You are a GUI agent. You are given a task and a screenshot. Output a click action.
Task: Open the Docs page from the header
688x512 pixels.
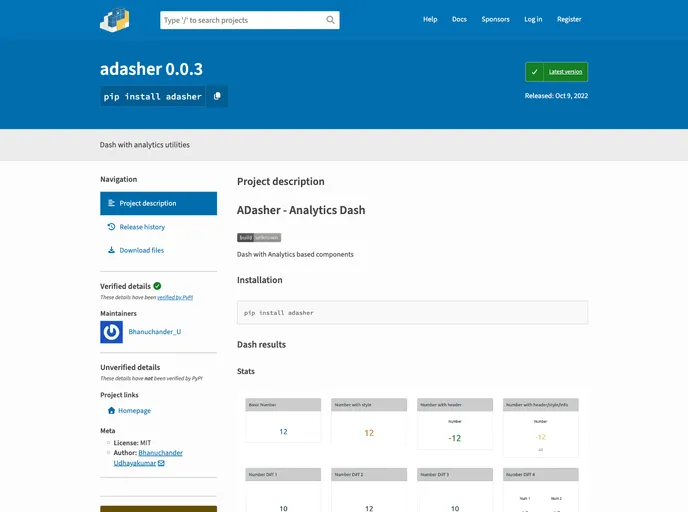coord(459,19)
